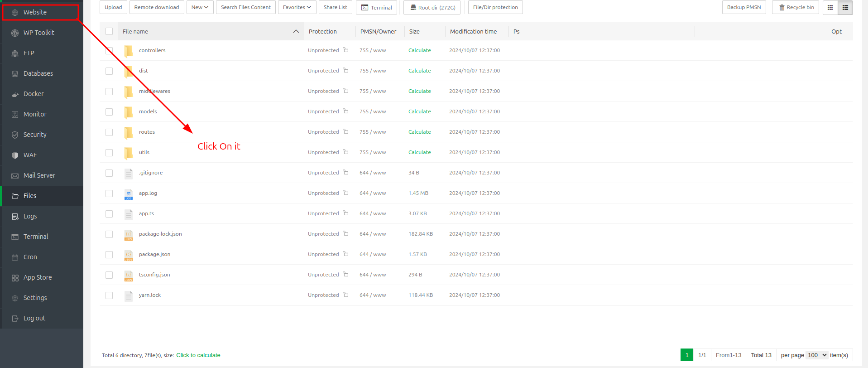The width and height of the screenshot is (868, 368).
Task: Open Website in the sidebar
Action: pos(41,12)
